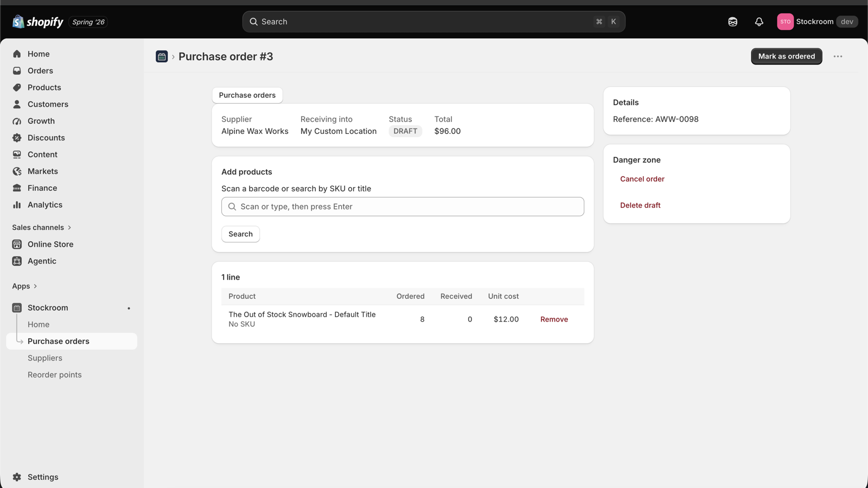Click My Custom Location value

[339, 131]
